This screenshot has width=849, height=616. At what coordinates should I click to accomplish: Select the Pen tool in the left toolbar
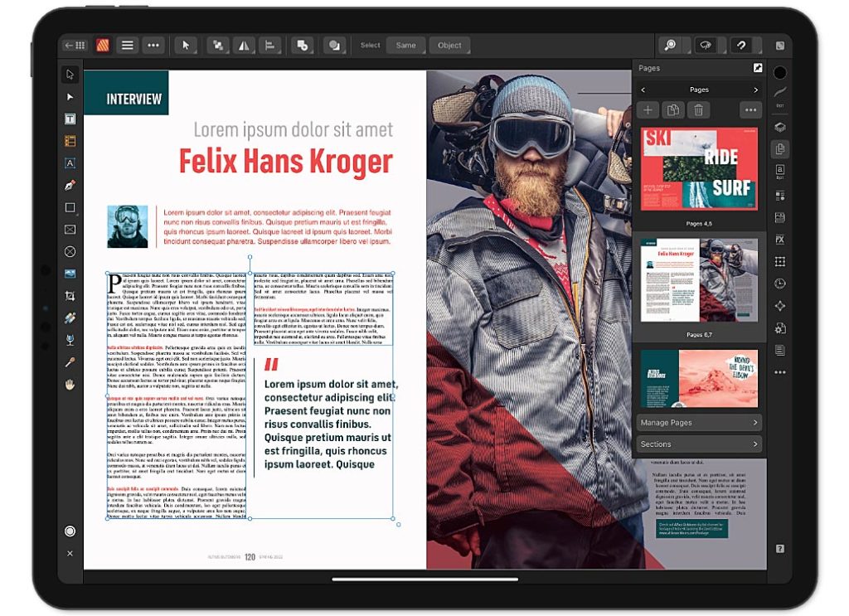tap(70, 185)
